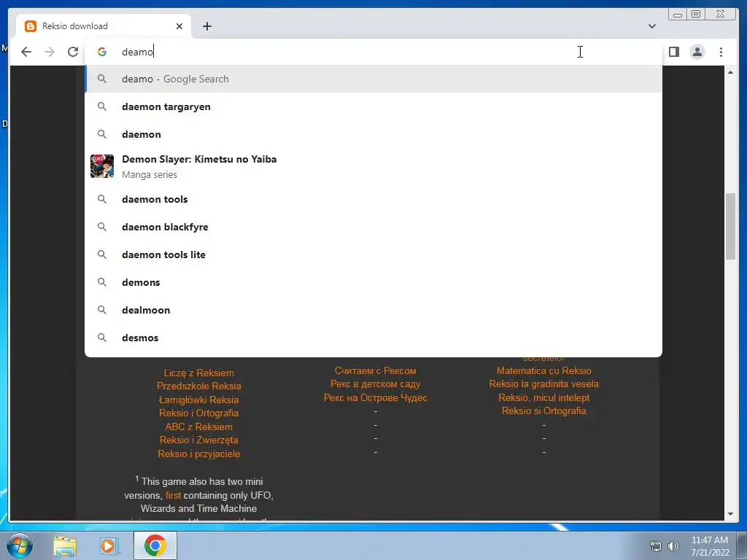
Task: Open the Chrome three-dot menu
Action: (721, 52)
